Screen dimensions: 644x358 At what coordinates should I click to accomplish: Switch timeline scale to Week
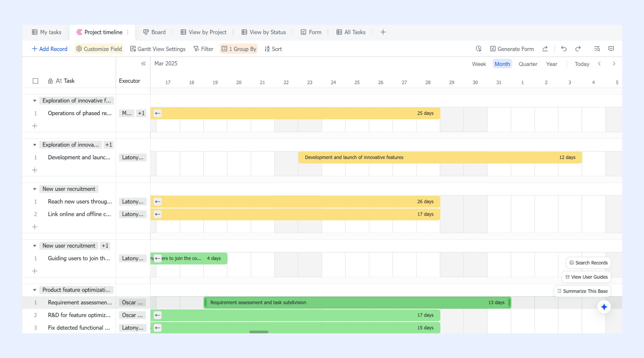[x=479, y=64]
